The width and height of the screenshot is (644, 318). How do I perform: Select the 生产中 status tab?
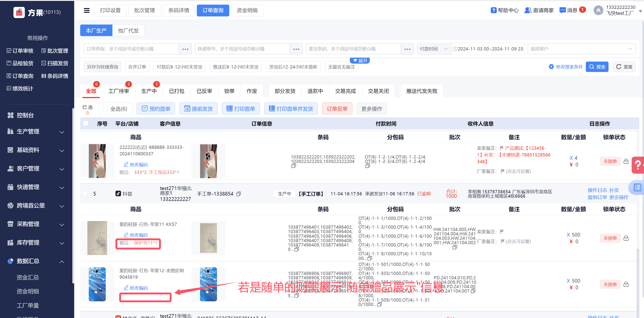pos(149,91)
